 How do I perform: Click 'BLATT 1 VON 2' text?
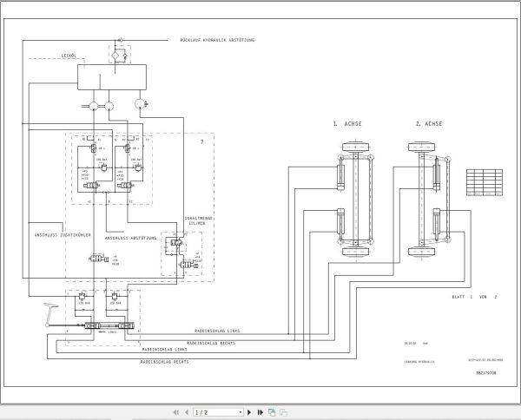(x=474, y=297)
